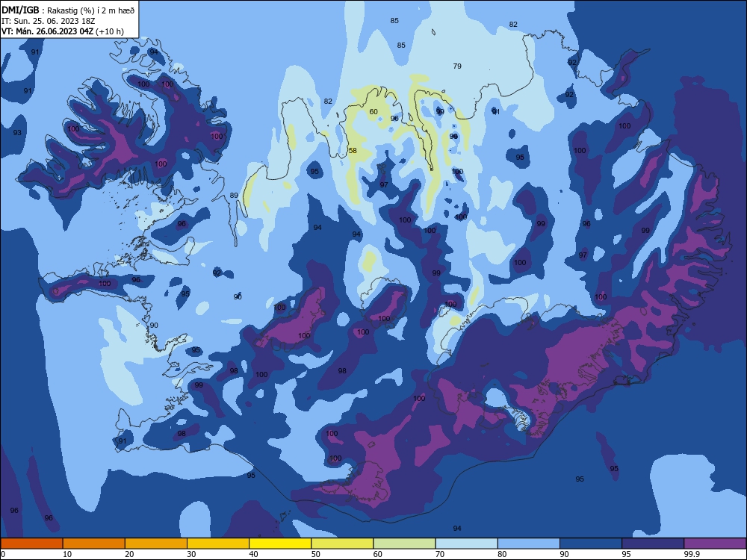
Task: Click the dark blue 90–95 legend swatch
Action: tap(591, 544)
